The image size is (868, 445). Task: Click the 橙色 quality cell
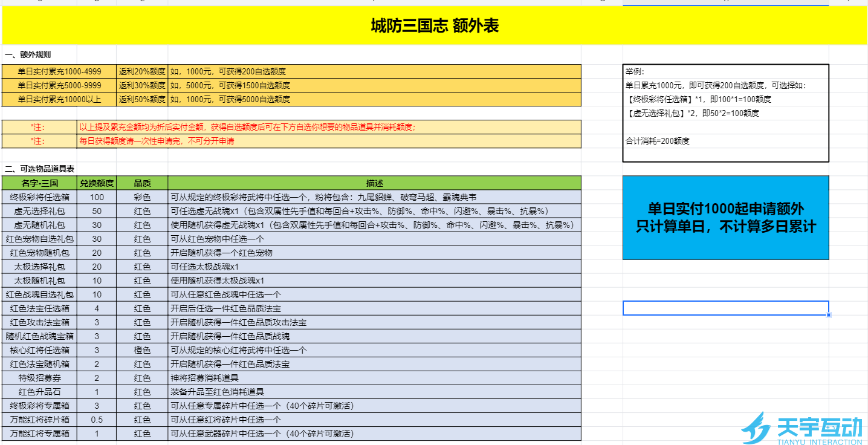tap(142, 350)
